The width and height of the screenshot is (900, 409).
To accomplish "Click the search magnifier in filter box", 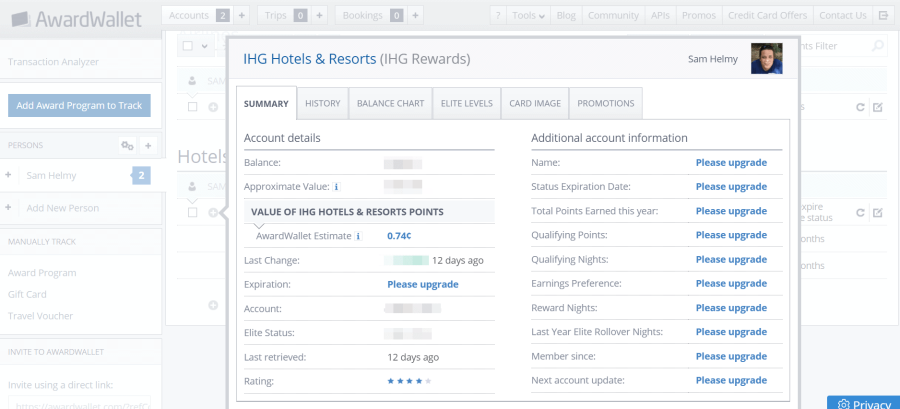I will (878, 46).
